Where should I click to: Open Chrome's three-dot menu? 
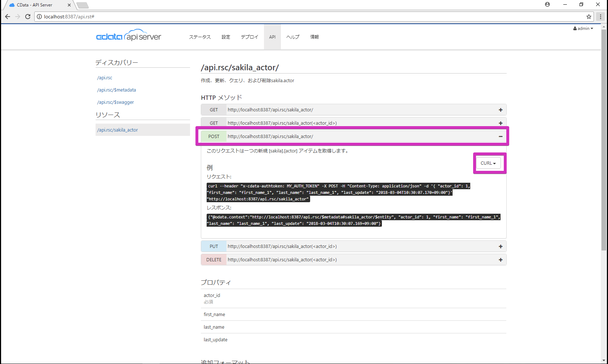pyautogui.click(x=600, y=17)
